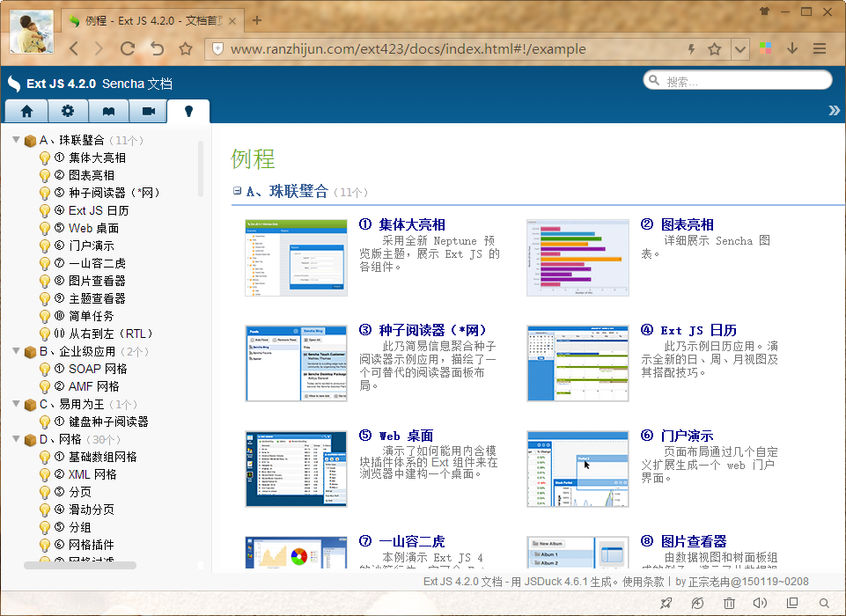Click the user avatar photo
Screen dimensions: 846x616
(x=32, y=32)
